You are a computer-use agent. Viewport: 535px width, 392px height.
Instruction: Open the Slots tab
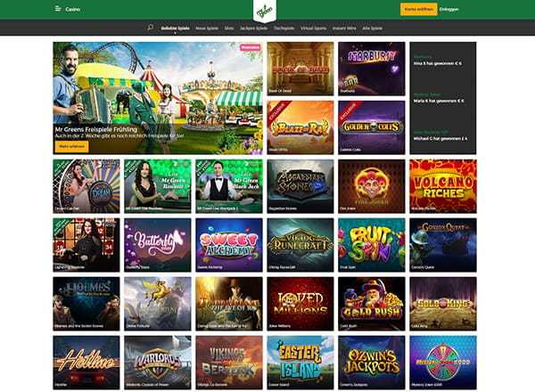[229, 29]
